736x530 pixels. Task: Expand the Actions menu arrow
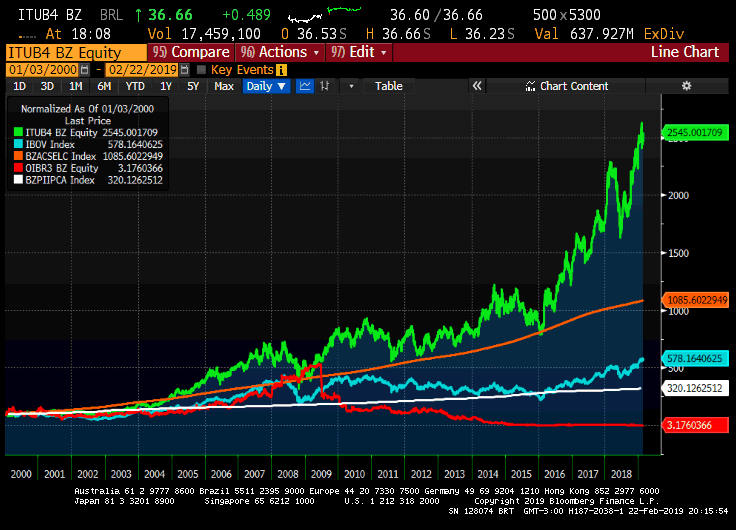(317, 53)
